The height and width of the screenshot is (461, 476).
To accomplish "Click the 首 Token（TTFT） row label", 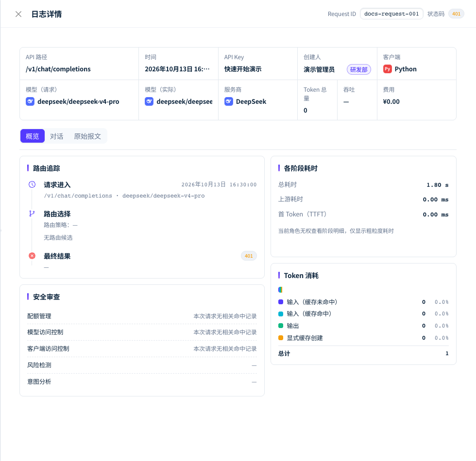I will click(302, 214).
